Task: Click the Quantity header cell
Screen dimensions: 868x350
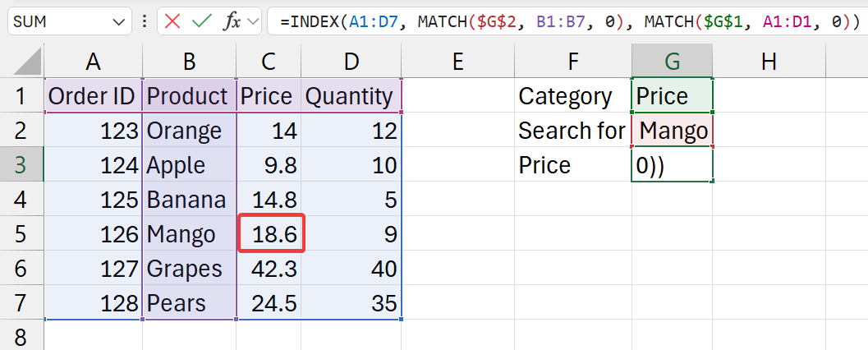Action: [x=349, y=96]
